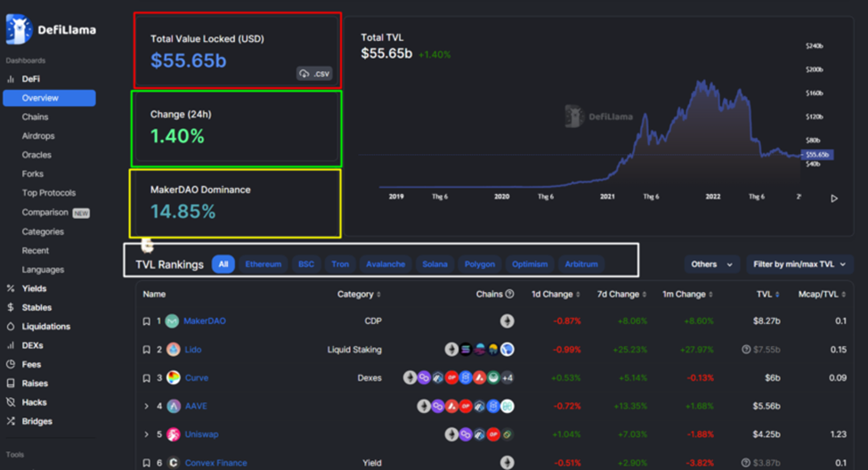This screenshot has height=470, width=868.
Task: Open the MakerDAO protocol link
Action: click(x=204, y=321)
